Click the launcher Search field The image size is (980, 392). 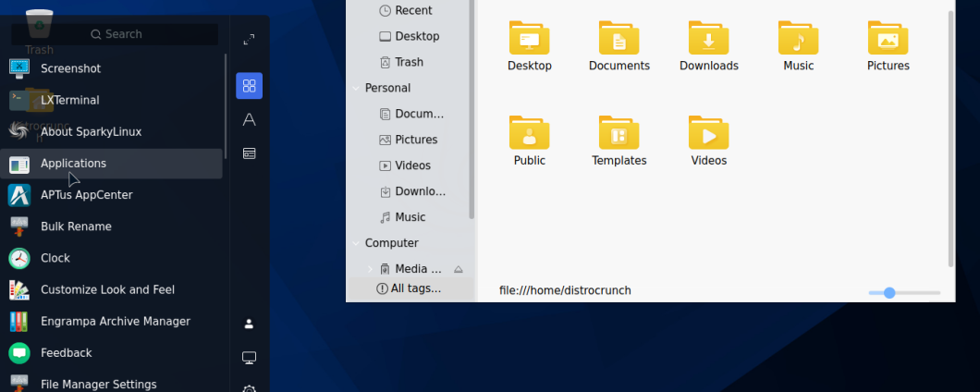116,34
